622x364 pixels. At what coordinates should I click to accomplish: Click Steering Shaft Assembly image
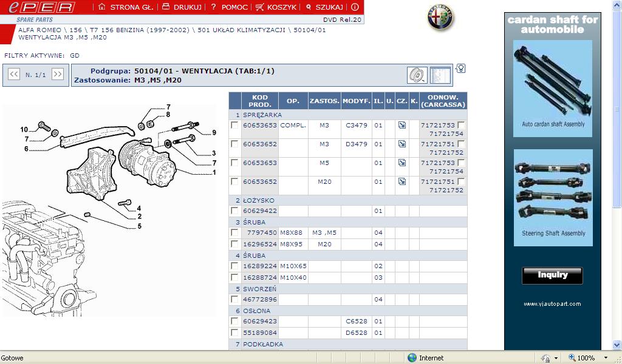click(553, 198)
